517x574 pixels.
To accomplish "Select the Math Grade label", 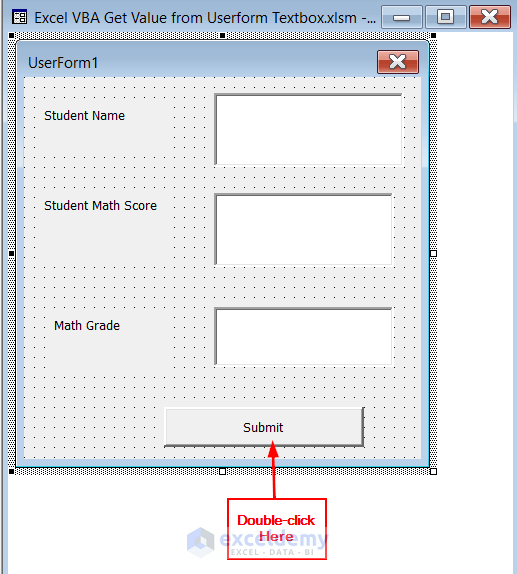I will [87, 326].
